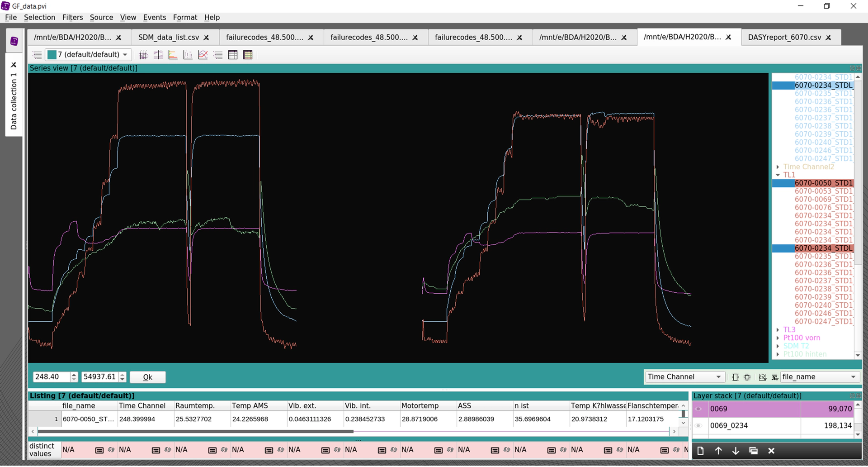
Task: Open the file_name dropdown
Action: (819, 377)
